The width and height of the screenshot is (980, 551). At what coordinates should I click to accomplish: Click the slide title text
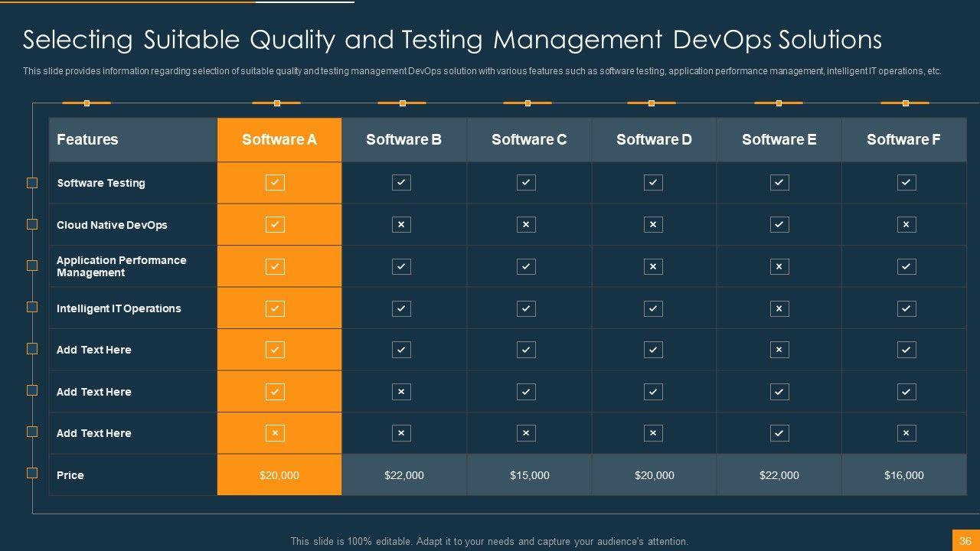click(452, 40)
